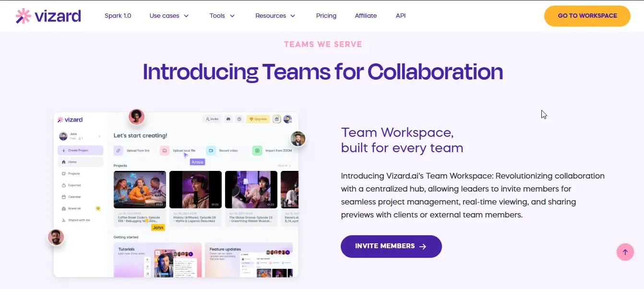Click the Upload from link icon
Image resolution: width=644 pixels, height=289 pixels.
pos(118,151)
